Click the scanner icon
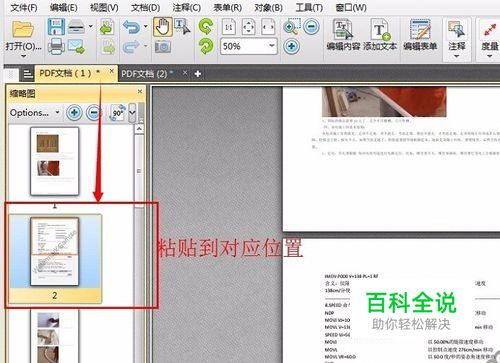The height and width of the screenshot is (363, 500). 76,27
